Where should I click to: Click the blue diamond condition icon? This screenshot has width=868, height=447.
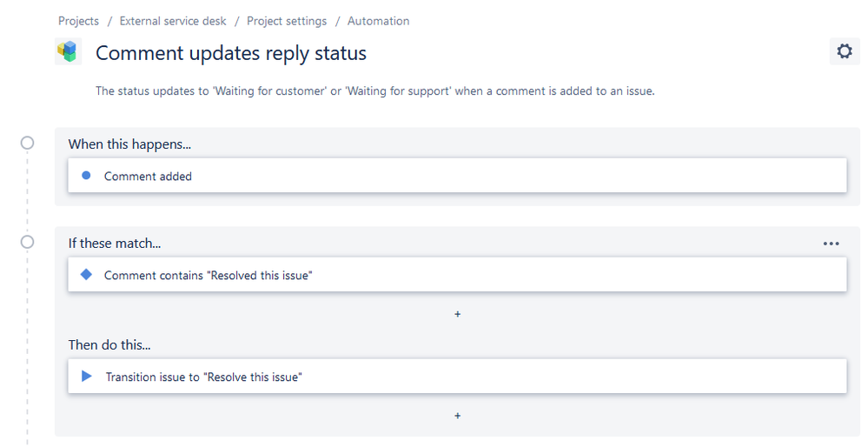[x=86, y=275]
